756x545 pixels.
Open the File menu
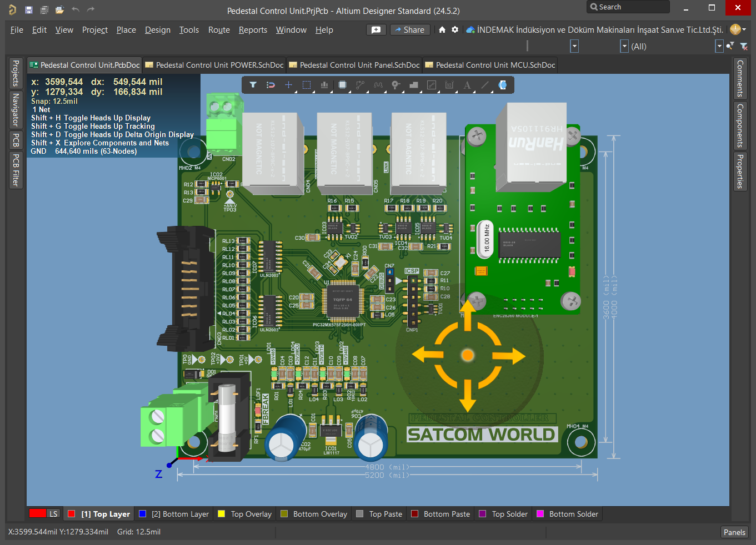pyautogui.click(x=17, y=30)
